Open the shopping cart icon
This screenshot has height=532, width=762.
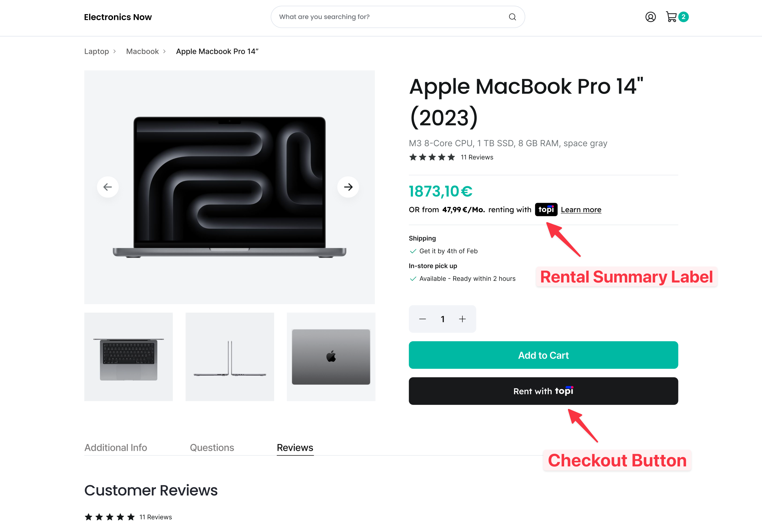[671, 17]
